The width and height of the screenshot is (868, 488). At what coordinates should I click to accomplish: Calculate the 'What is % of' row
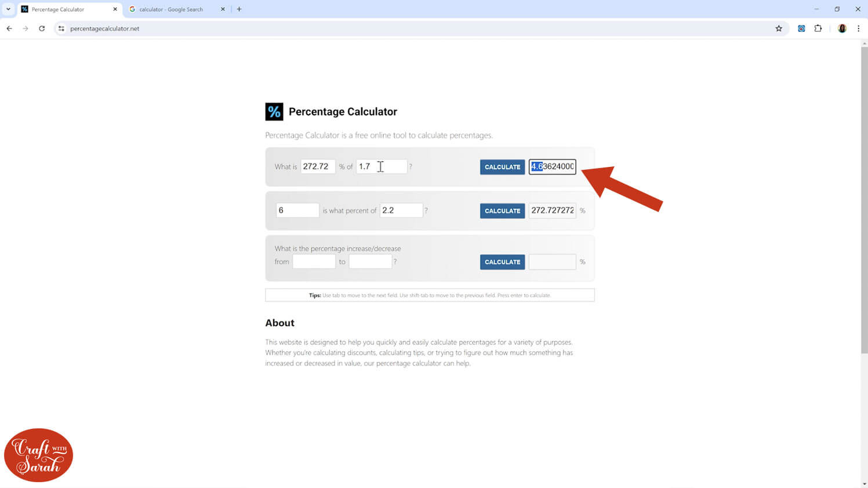502,167
